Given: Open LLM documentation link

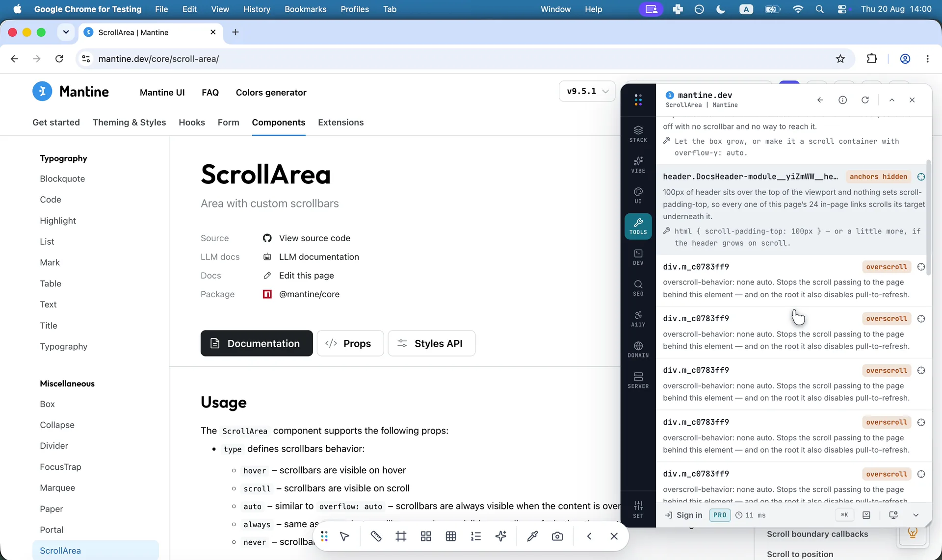Looking at the screenshot, I should click(x=319, y=256).
